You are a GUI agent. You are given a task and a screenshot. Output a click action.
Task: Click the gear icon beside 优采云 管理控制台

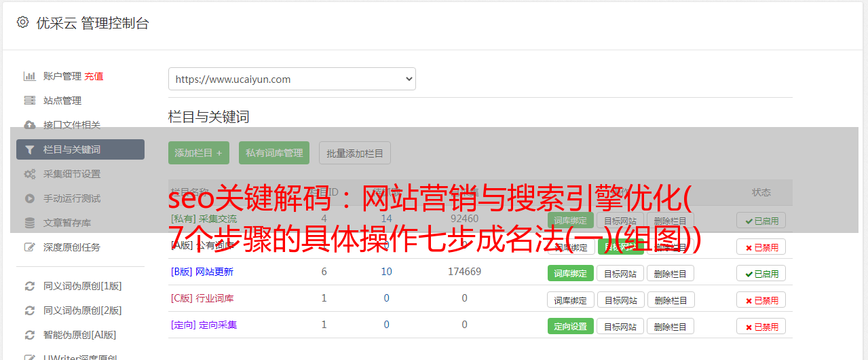pyautogui.click(x=23, y=22)
